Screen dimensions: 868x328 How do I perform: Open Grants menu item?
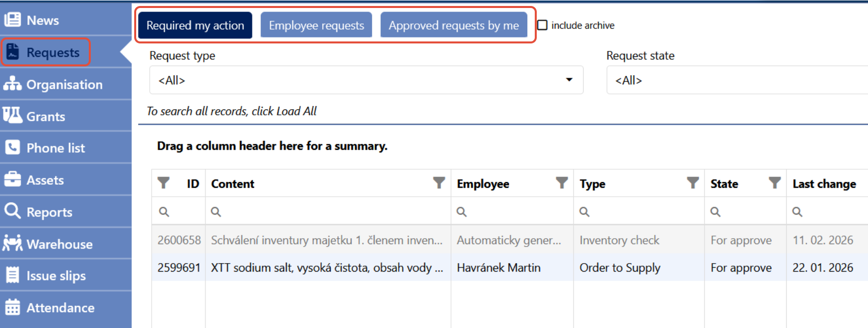pos(66,116)
